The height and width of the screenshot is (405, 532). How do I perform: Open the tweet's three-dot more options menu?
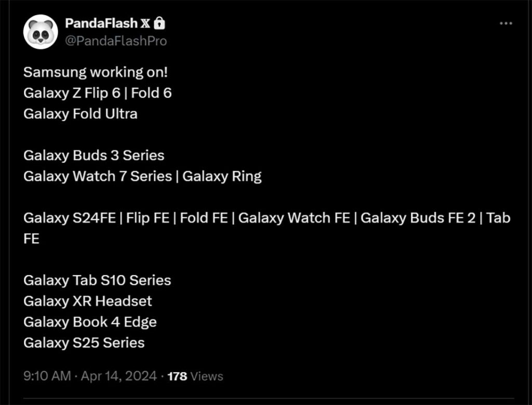tap(506, 23)
